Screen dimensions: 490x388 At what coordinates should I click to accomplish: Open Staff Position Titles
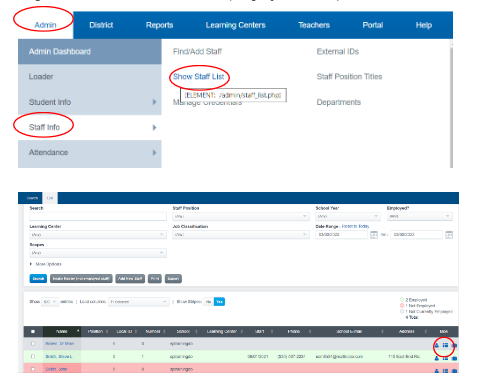(x=349, y=77)
